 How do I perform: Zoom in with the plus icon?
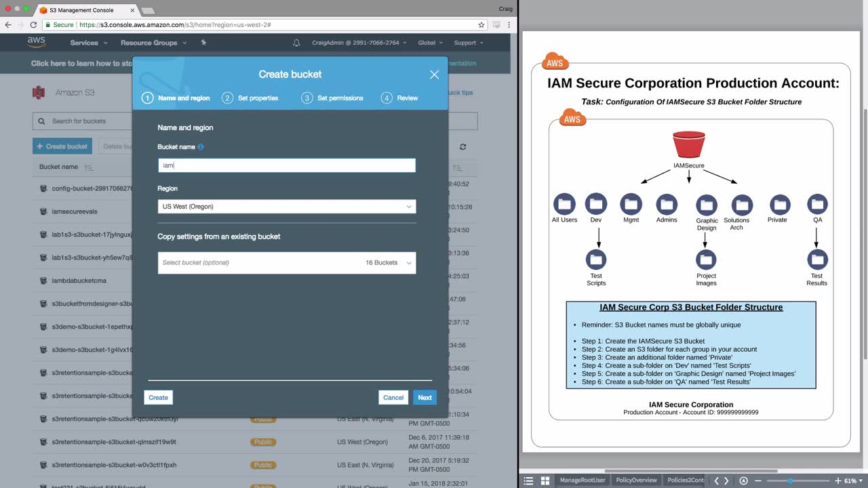(x=838, y=481)
